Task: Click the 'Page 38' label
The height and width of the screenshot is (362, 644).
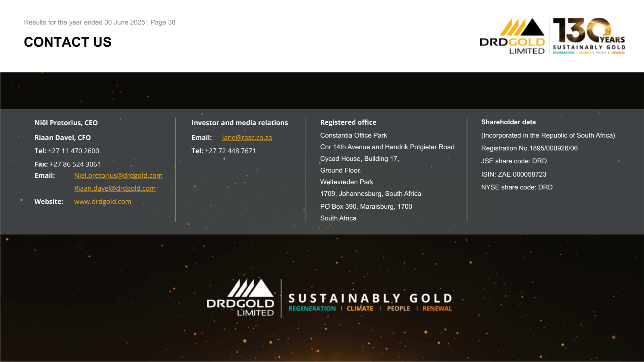Action: coord(163,22)
